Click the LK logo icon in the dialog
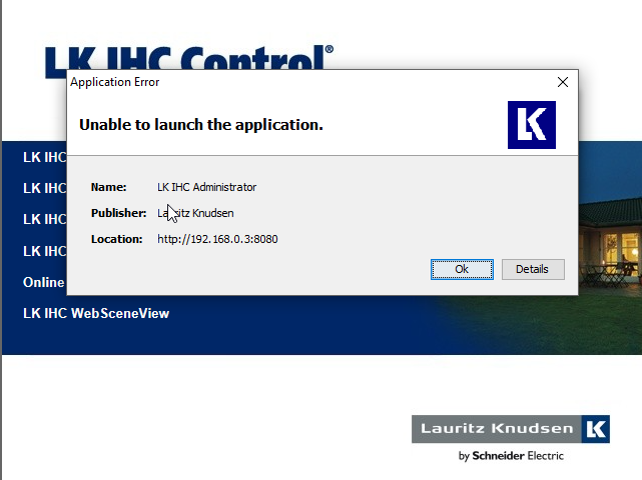 tap(531, 125)
